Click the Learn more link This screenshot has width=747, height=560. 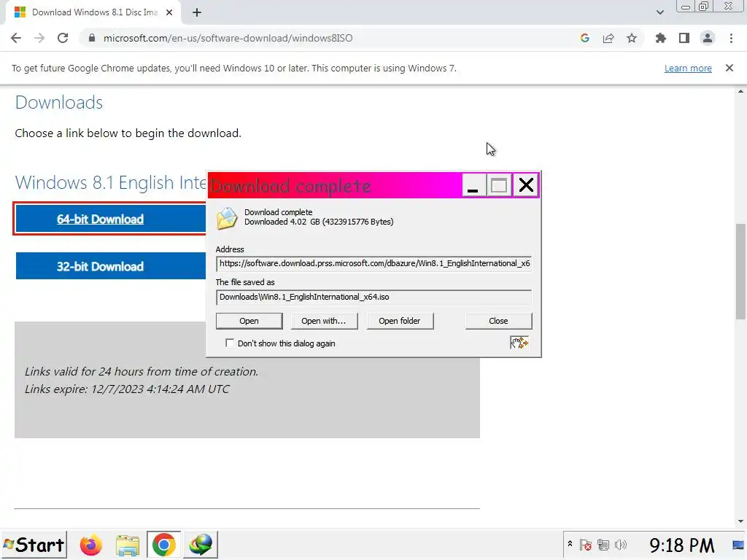coord(688,68)
